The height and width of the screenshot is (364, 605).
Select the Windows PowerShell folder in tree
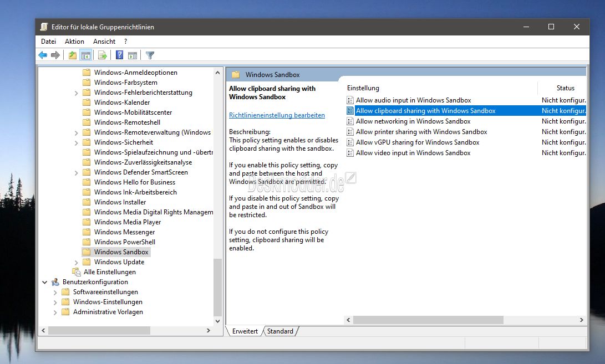point(124,242)
